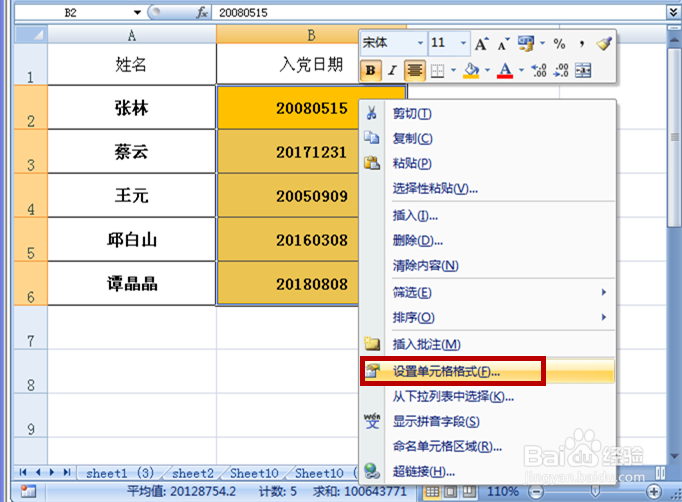Open the border style dropdown arrow
The height and width of the screenshot is (502, 682).
[x=453, y=70]
